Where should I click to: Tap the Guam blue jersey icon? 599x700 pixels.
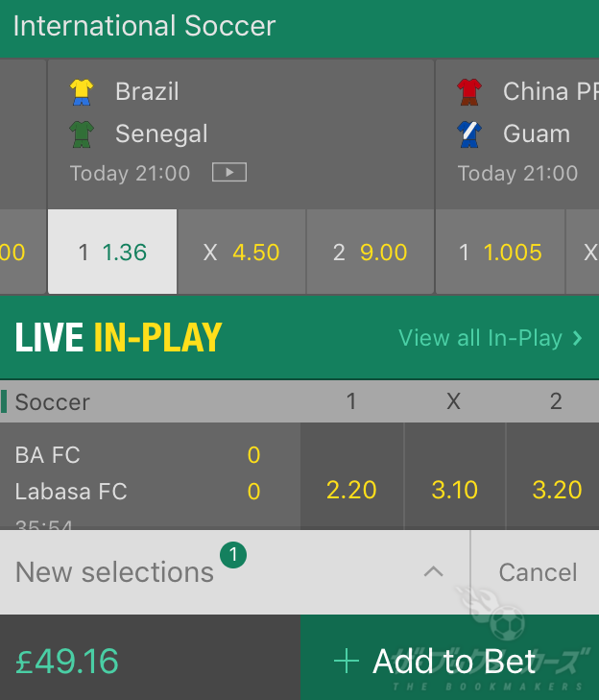point(469,133)
